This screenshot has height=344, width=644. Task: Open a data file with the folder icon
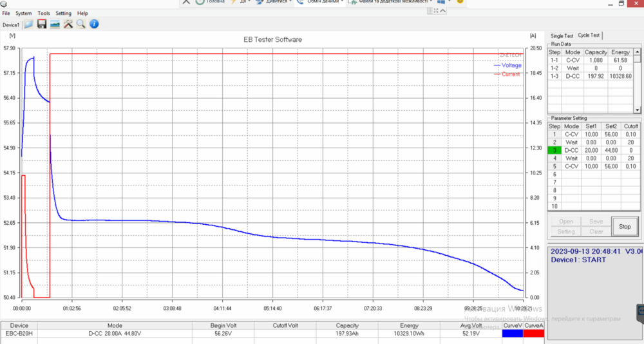click(29, 24)
